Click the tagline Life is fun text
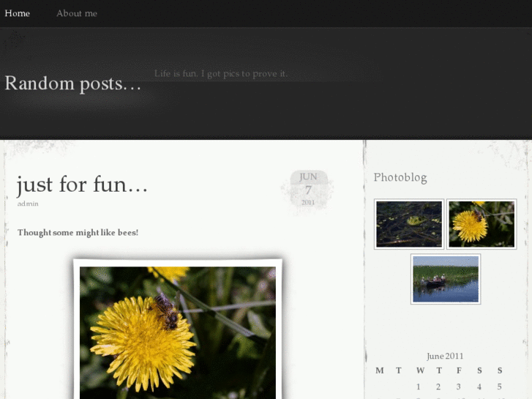The height and width of the screenshot is (399, 532). click(221, 74)
